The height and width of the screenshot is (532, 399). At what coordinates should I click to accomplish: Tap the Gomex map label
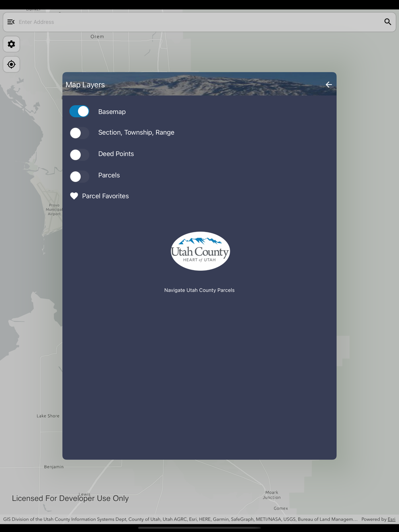pos(280,508)
